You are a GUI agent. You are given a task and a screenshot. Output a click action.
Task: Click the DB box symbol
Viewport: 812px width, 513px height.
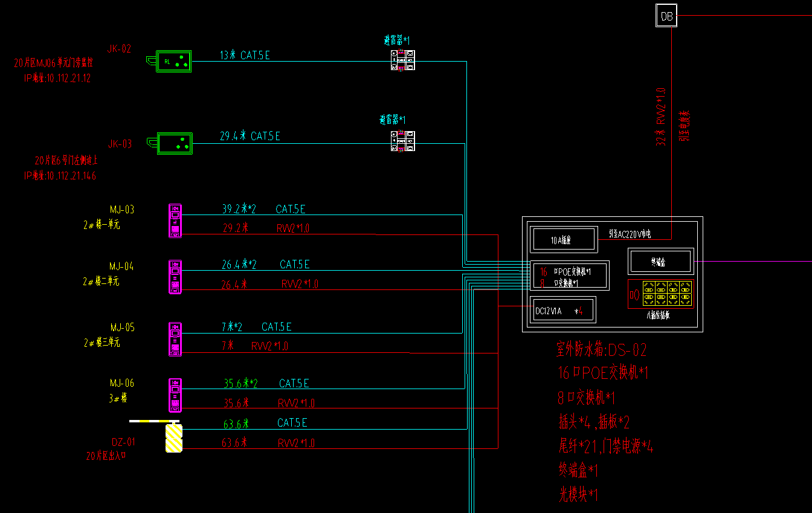point(666,16)
